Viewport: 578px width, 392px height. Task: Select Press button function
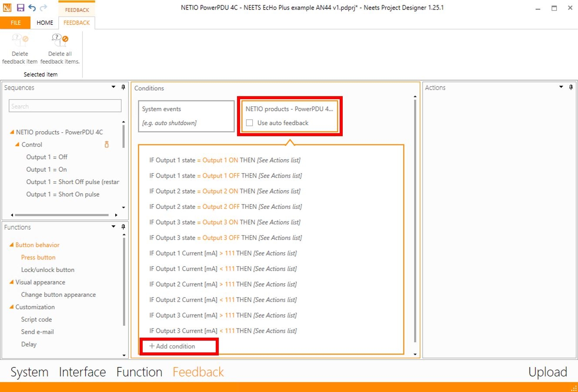pos(38,258)
